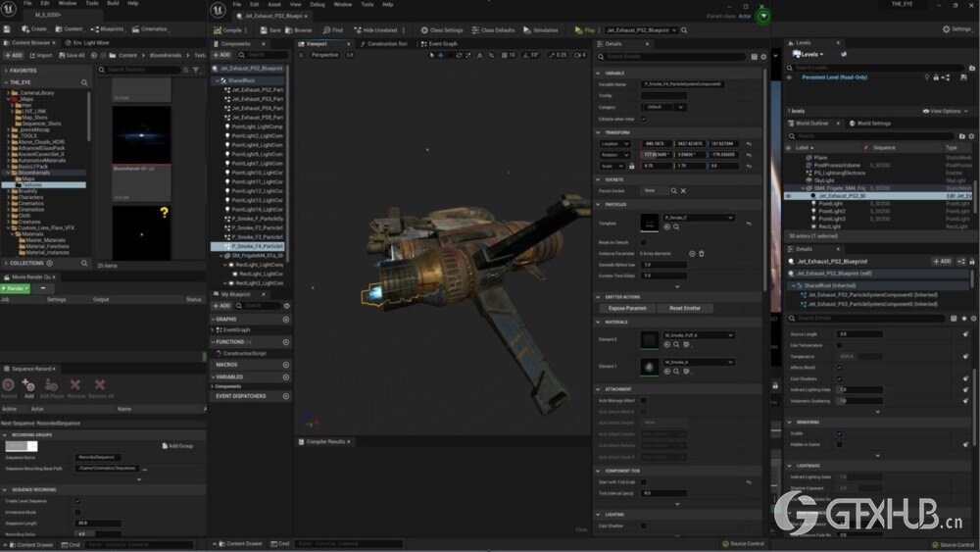Collapse the Variable section in Details
This screenshot has width=980, height=552.
[x=598, y=74]
